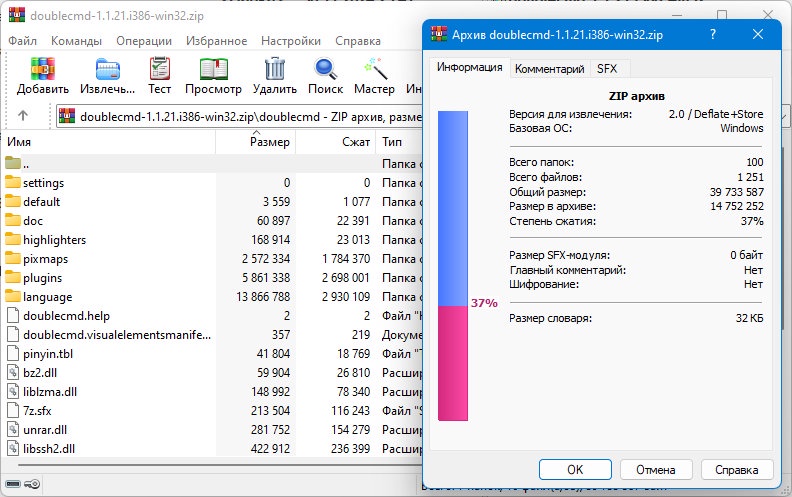
Task: Sort by the Имя column header
Action: coord(108,142)
